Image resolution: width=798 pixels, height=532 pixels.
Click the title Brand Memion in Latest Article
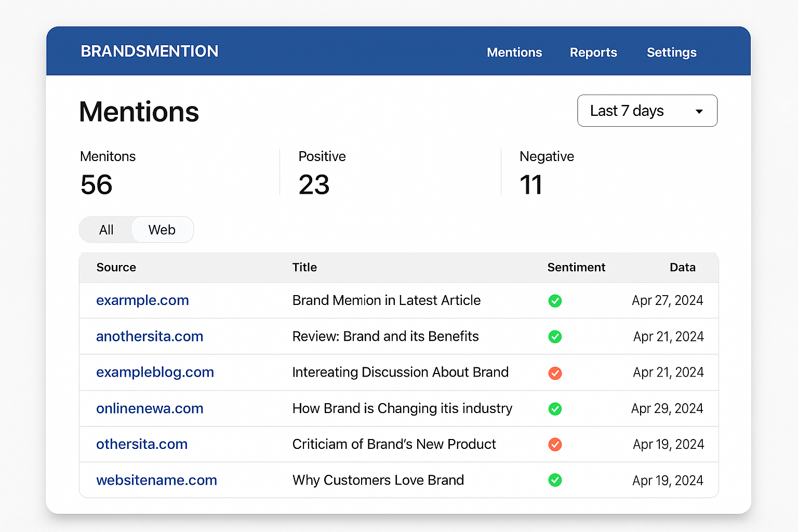coord(387,300)
